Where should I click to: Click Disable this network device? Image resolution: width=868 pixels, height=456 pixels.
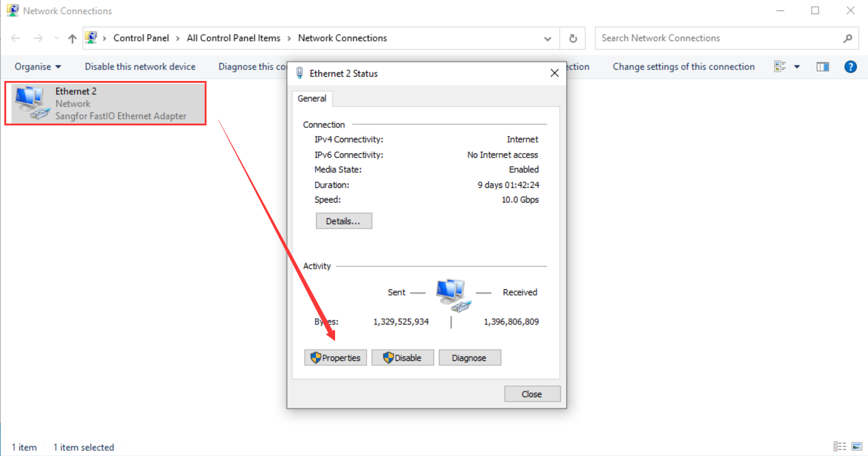140,66
